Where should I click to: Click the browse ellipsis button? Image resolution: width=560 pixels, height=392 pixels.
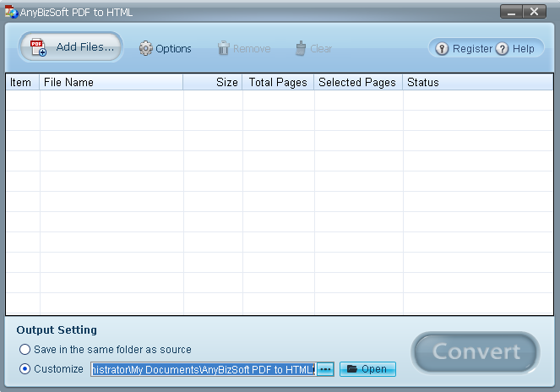click(x=325, y=369)
